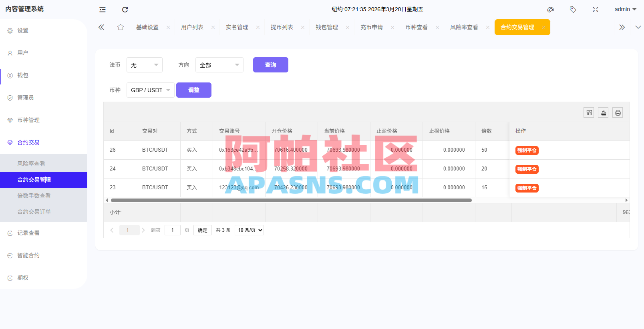Click the horizontal table scrollbar
Viewport: 644px width, 329px height.
coord(291,200)
